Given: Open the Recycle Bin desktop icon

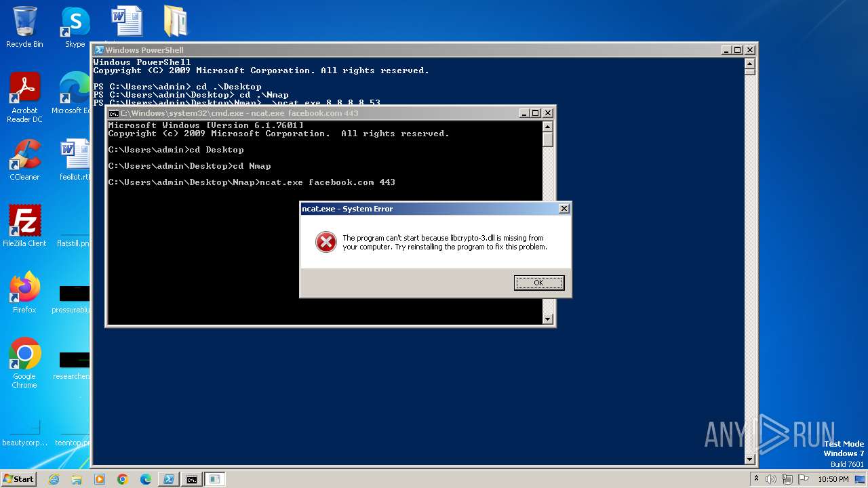Looking at the screenshot, I should 24,28.
